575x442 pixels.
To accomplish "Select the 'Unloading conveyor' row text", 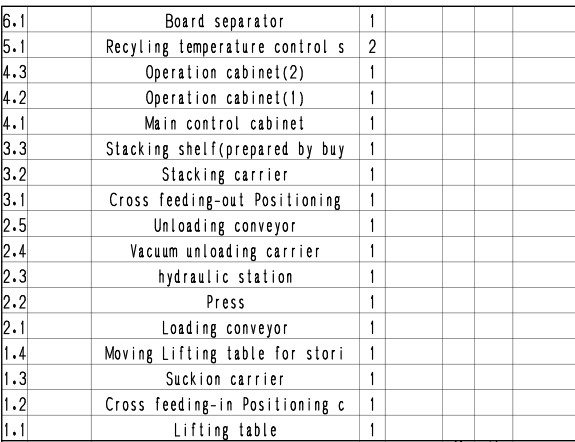I will [225, 226].
